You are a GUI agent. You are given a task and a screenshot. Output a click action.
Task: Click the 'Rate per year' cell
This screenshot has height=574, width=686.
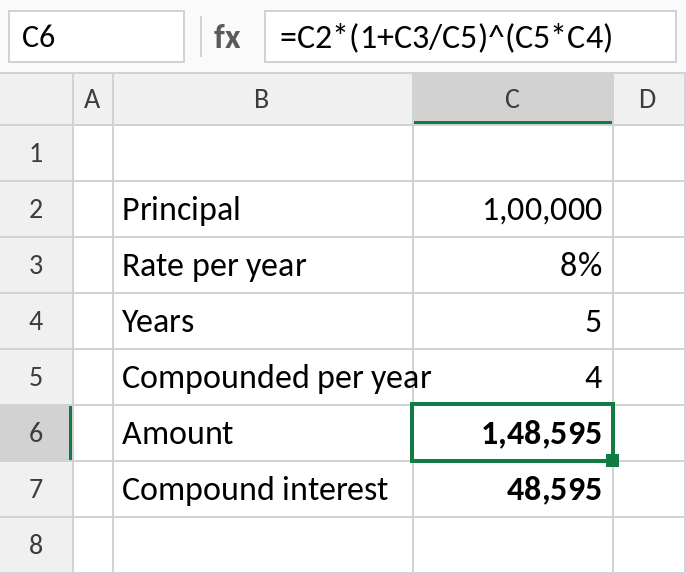tap(262, 265)
